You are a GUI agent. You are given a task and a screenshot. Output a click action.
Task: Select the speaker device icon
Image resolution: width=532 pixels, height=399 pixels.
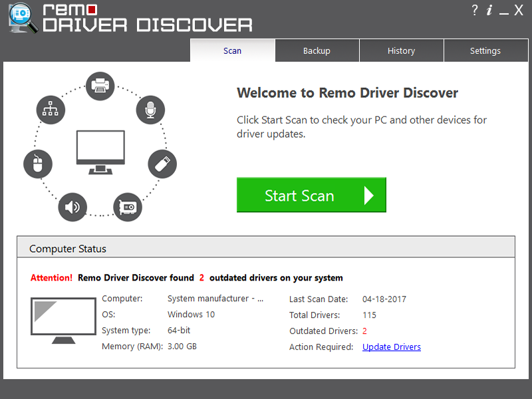coord(73,207)
